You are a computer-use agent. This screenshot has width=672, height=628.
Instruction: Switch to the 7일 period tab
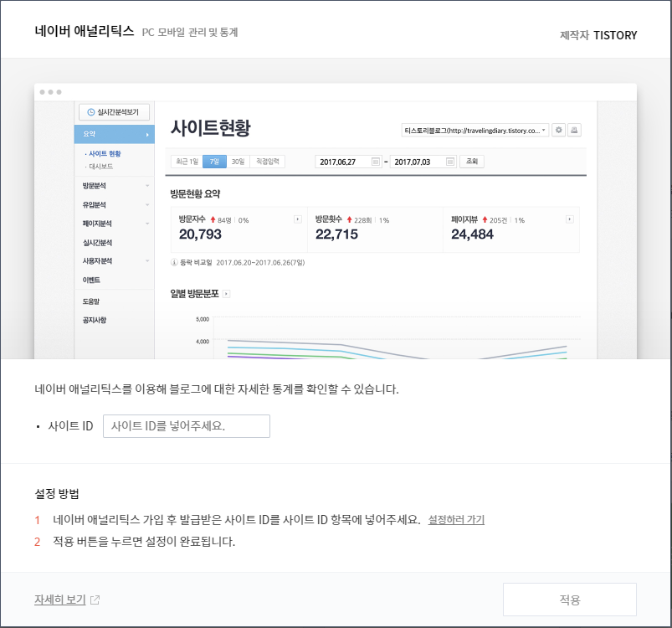(x=214, y=161)
